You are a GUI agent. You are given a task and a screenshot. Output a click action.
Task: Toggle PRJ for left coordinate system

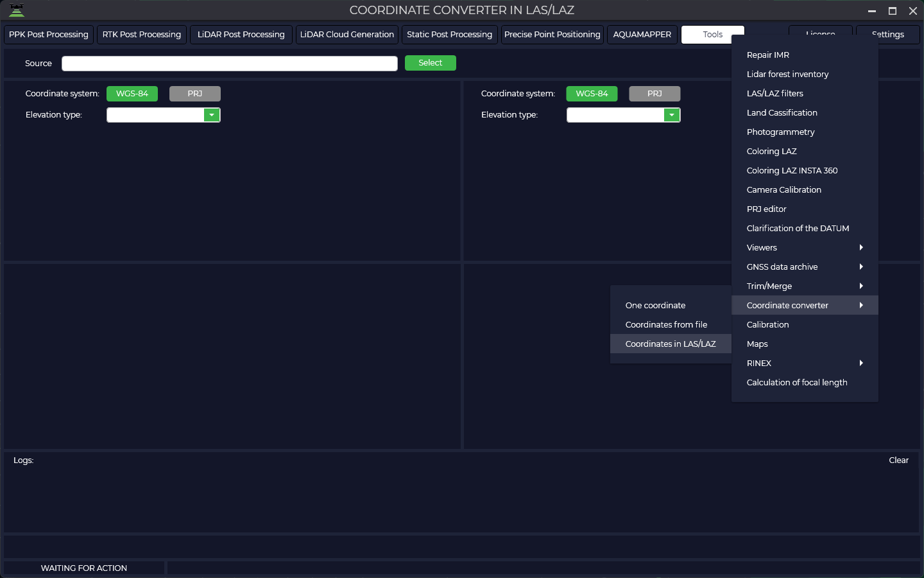coord(195,94)
